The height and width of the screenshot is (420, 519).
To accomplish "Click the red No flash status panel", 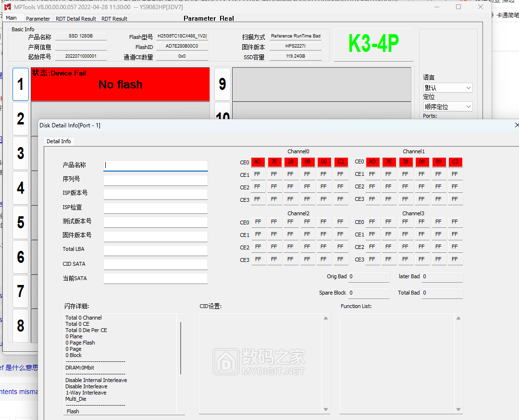I will point(120,85).
